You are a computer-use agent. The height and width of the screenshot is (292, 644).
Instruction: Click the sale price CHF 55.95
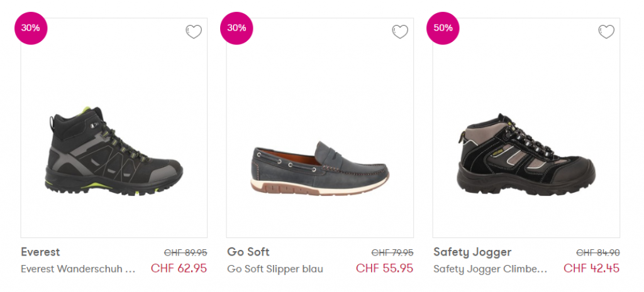(384, 269)
